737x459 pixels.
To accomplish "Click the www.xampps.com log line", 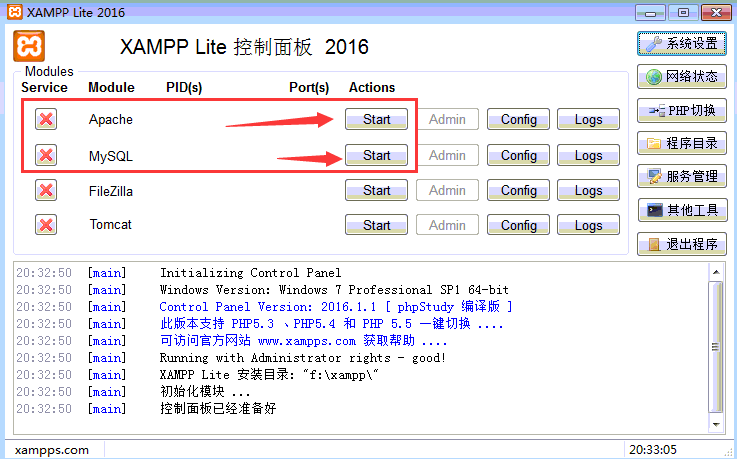I will click(x=303, y=341).
